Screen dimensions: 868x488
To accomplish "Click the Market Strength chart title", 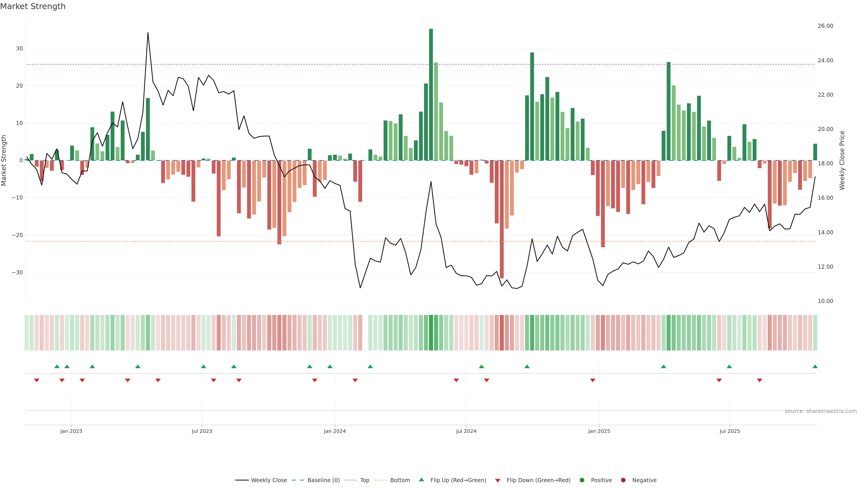I will pos(33,6).
